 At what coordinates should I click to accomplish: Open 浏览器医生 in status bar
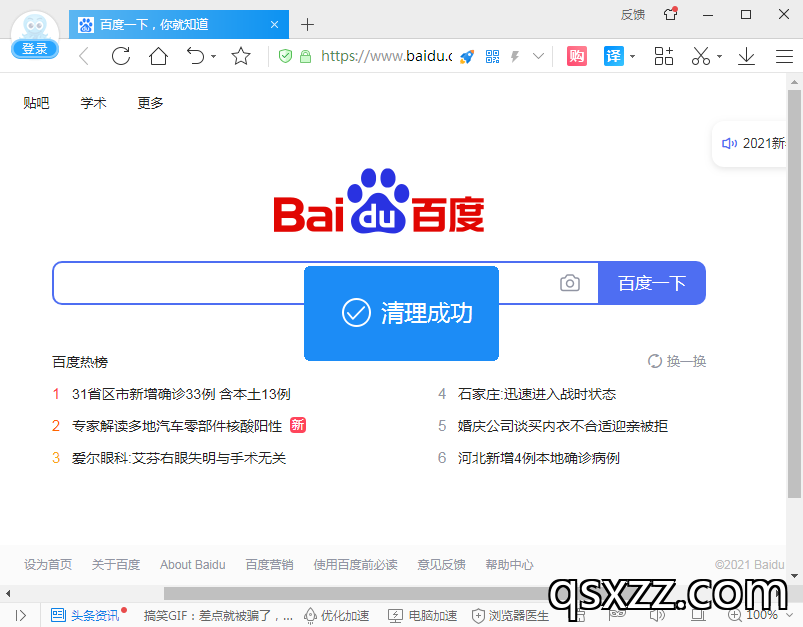[510, 615]
